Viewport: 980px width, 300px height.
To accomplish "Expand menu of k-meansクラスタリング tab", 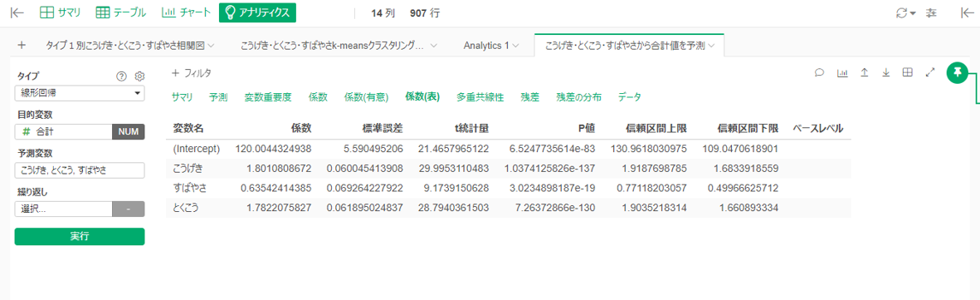I will coord(433,46).
